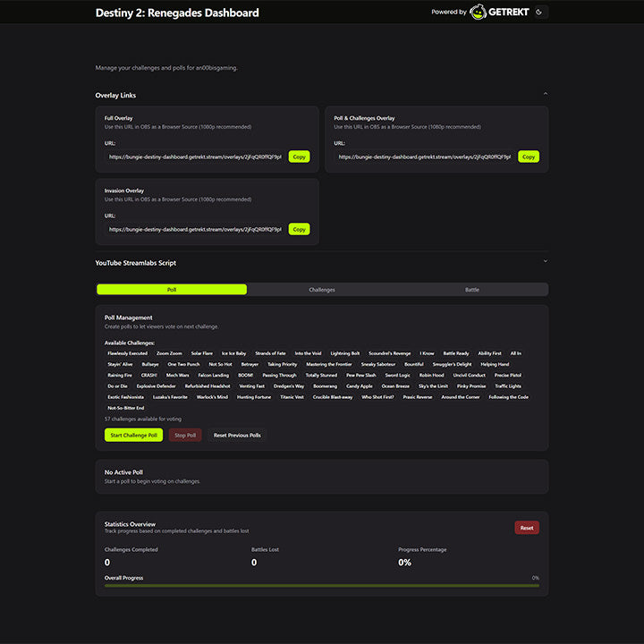Select the Who Shot First? challenge tag
Screen dimensions: 644x644
(x=377, y=397)
